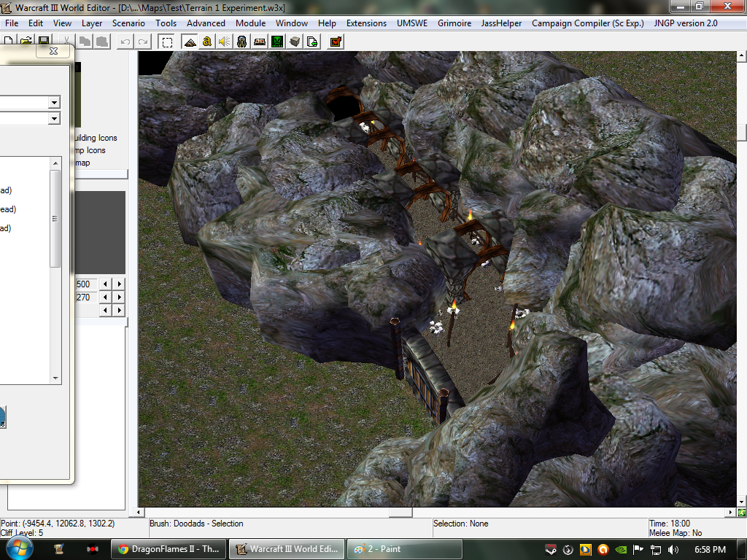
Task: Click the Point coordinates status text
Action: click(x=58, y=524)
